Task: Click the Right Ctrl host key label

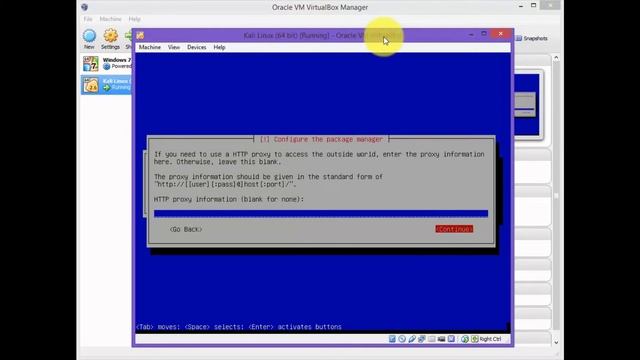Action: [x=490, y=339]
